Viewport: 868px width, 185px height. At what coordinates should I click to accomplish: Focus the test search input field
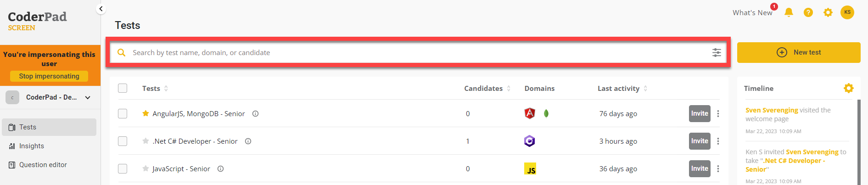coord(413,53)
